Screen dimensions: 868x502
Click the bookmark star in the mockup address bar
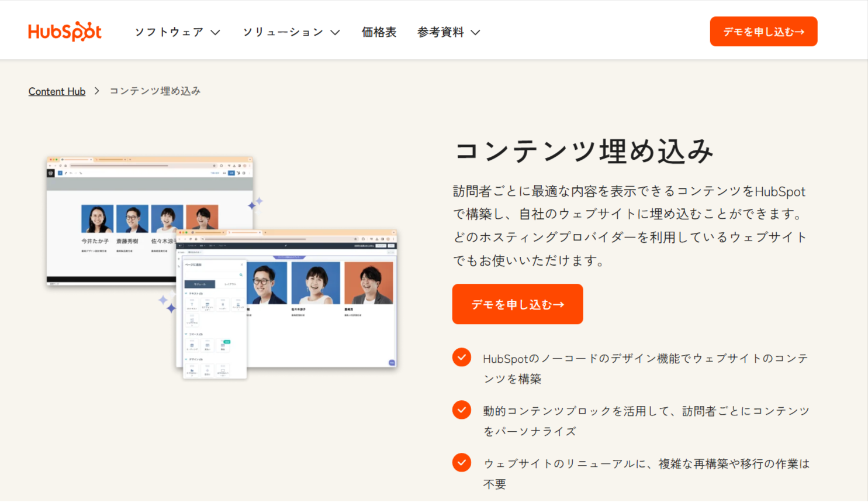click(x=215, y=166)
